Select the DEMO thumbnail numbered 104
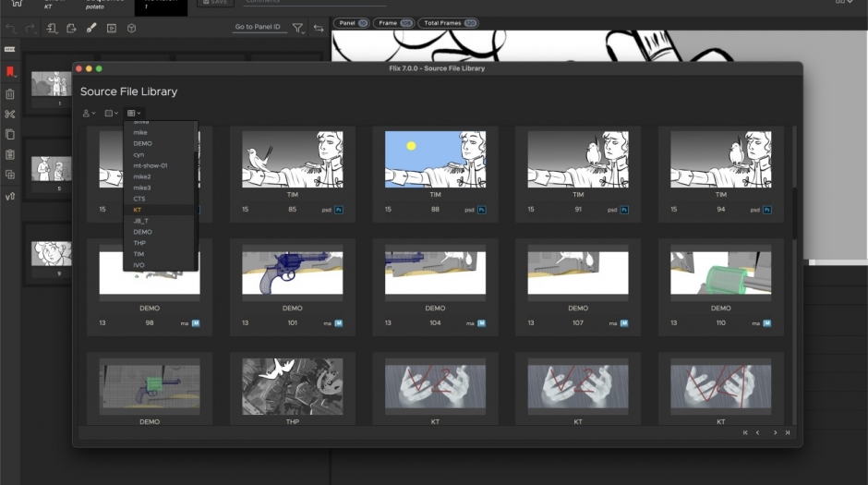 [x=435, y=273]
